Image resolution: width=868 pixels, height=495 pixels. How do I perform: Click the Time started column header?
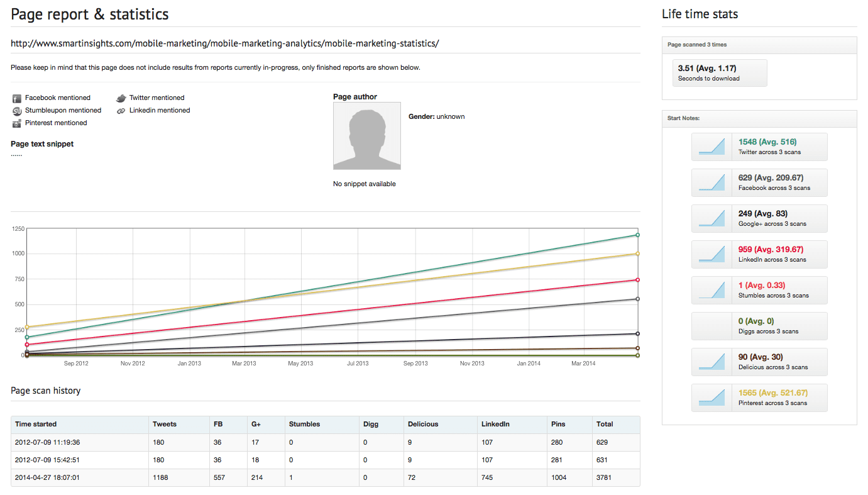point(80,425)
